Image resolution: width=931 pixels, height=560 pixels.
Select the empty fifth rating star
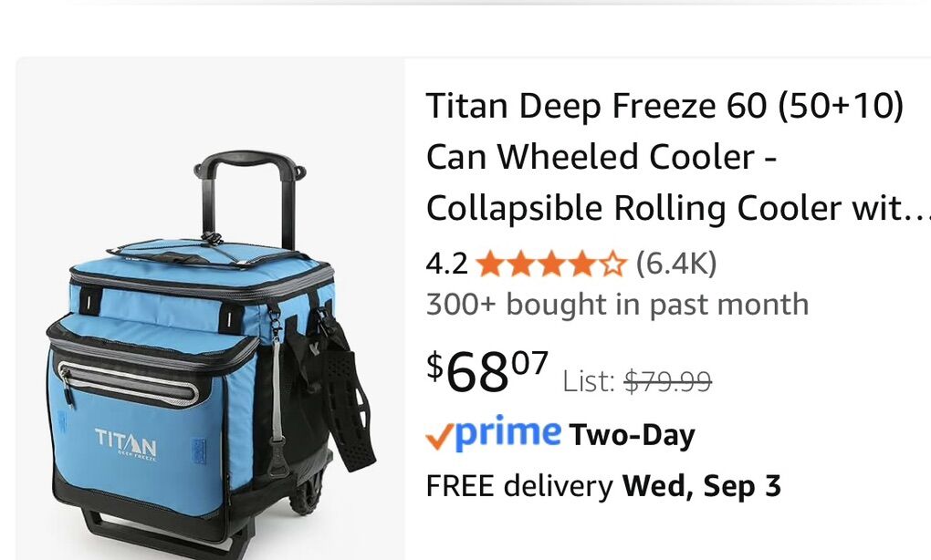pos(612,264)
